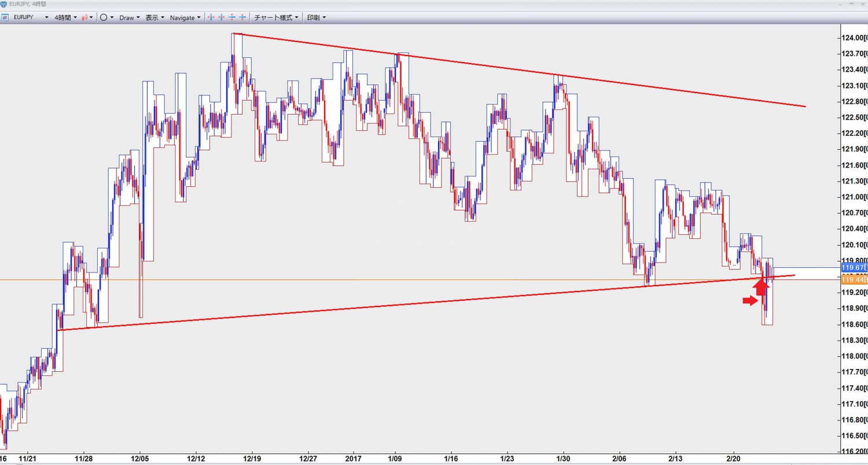868x465 pixels.
Task: Click the candlestick chart type icon
Action: [x=84, y=17]
